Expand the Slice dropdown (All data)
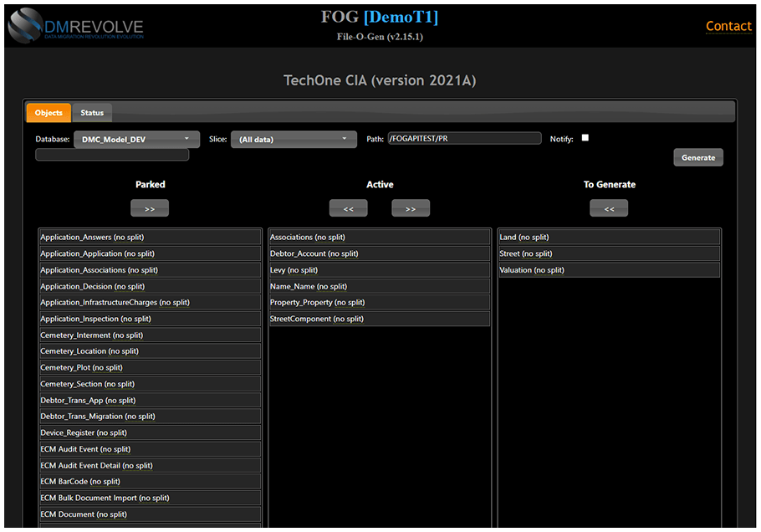Screen dimensions: 761x532 point(294,139)
